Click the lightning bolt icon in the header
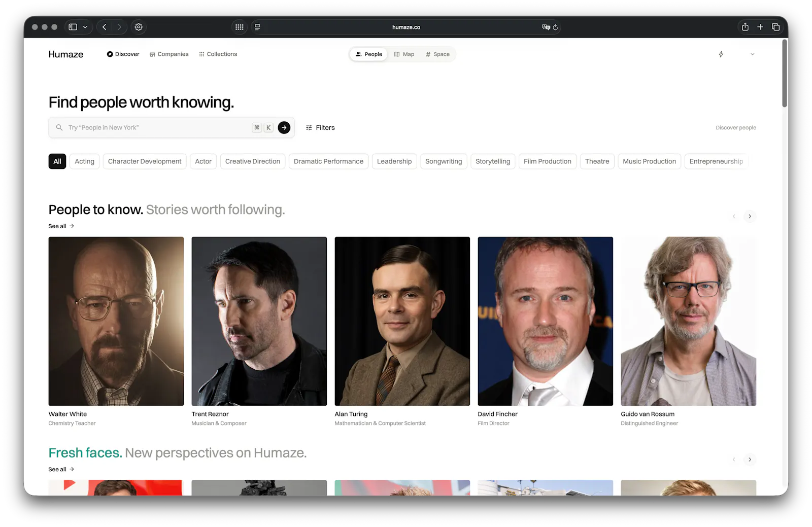The width and height of the screenshot is (812, 527). pos(721,54)
